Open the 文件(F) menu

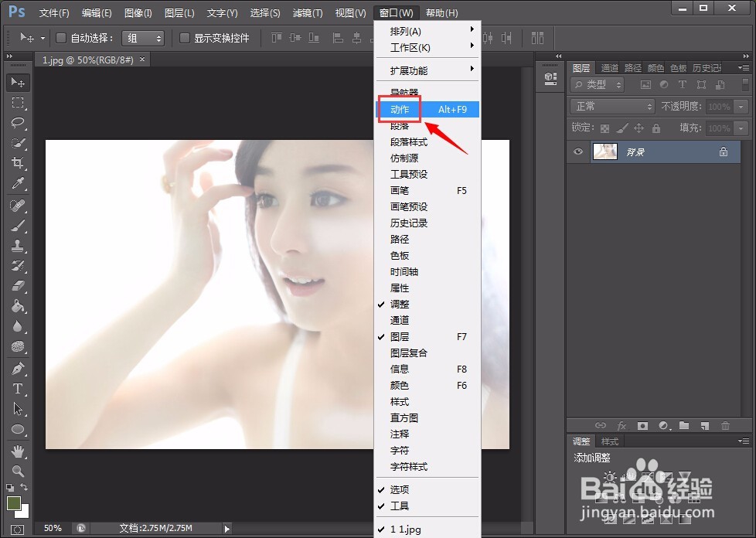[54, 13]
